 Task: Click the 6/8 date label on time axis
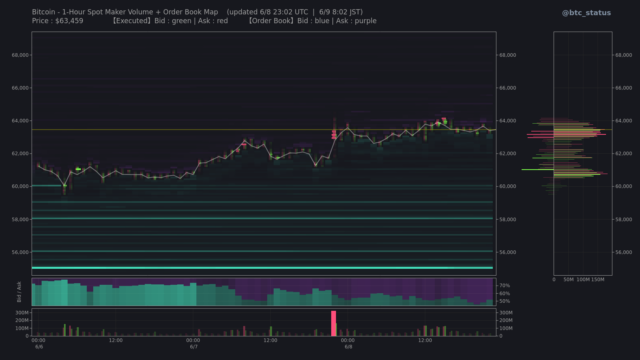click(x=348, y=347)
